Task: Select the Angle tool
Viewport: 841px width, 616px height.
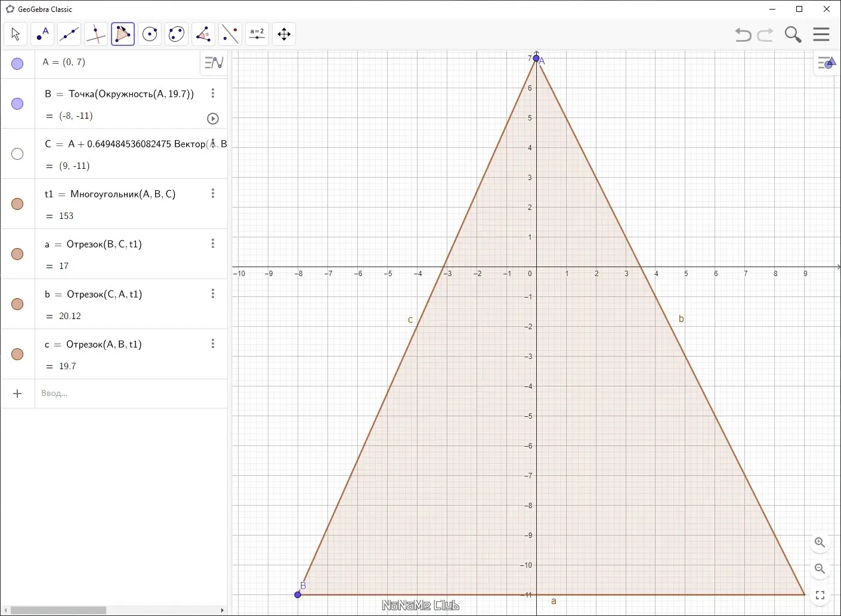Action: click(x=203, y=34)
